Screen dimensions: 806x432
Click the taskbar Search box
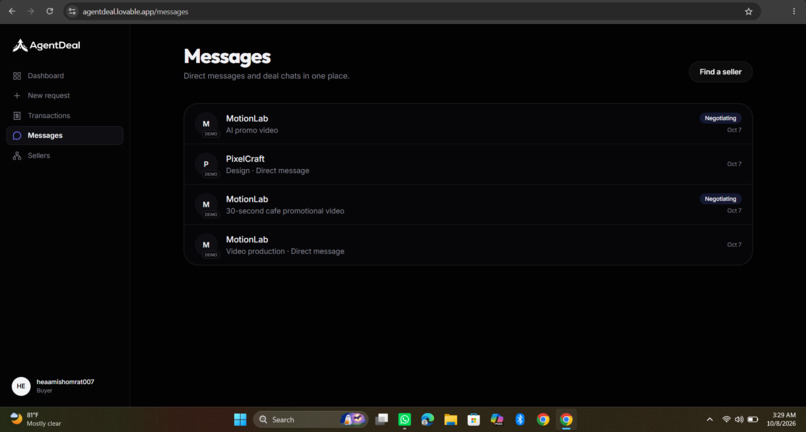click(310, 420)
